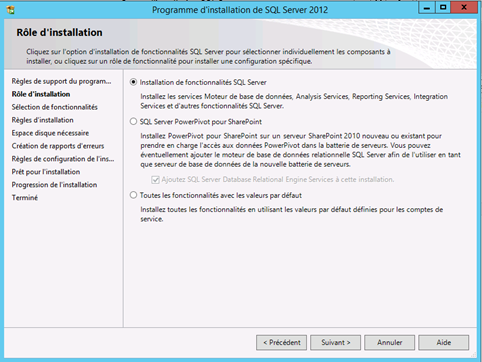Click the window title Programme d'installation de SQL Server 2012

tap(240, 10)
